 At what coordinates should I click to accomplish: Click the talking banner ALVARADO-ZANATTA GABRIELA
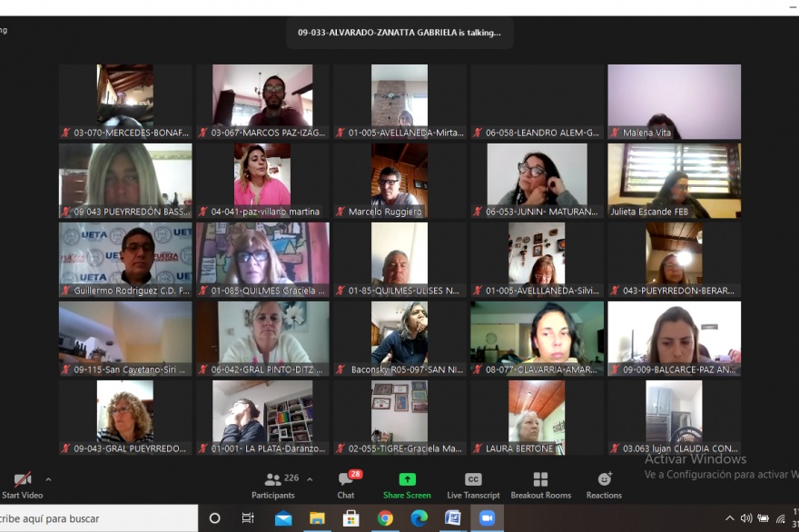point(399,33)
